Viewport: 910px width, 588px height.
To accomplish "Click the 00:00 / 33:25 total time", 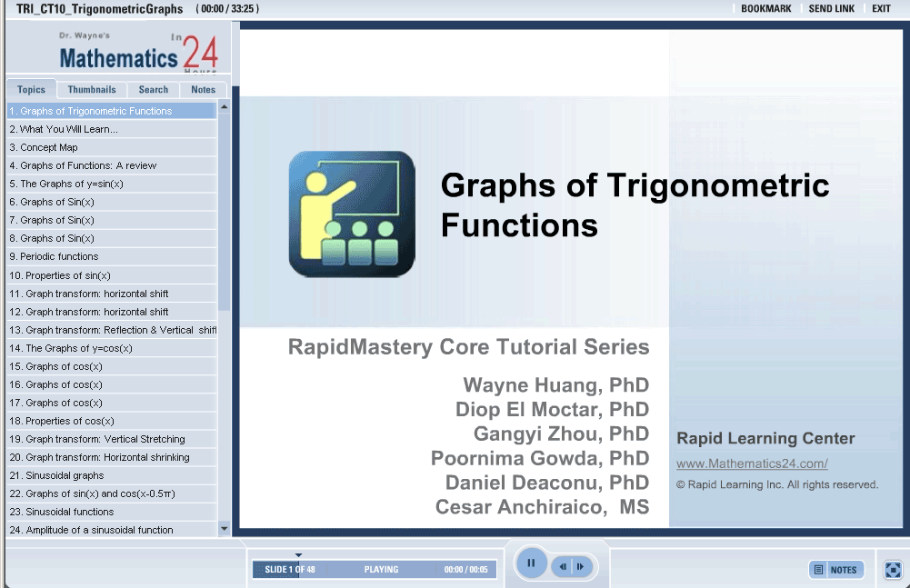I will point(227,9).
